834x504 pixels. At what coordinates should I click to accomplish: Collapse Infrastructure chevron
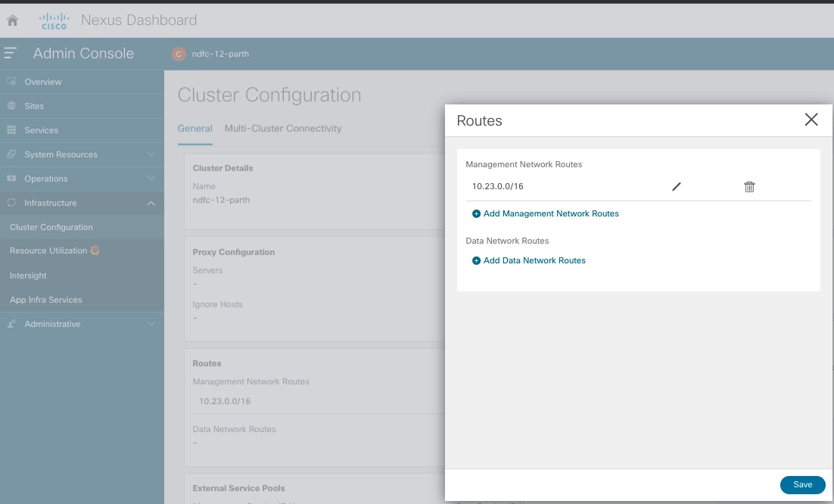coord(151,203)
